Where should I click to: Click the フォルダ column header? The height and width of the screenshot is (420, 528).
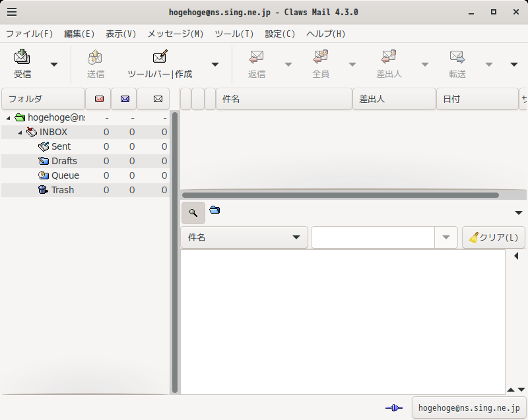pos(43,99)
